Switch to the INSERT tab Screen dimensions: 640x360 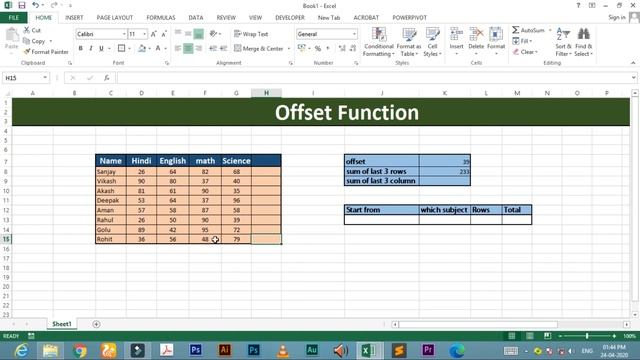(74, 18)
